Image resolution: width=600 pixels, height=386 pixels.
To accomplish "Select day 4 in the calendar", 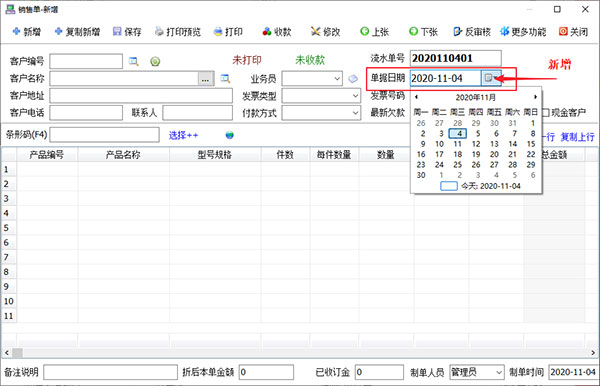I will click(x=458, y=134).
